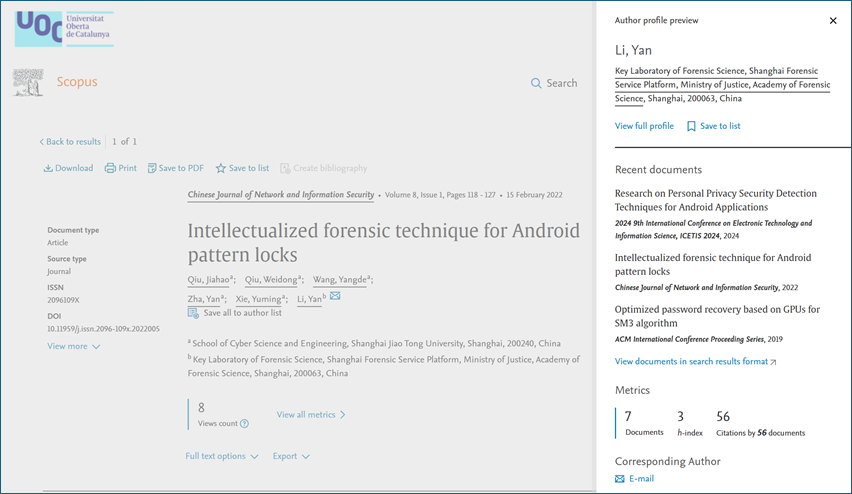Open View full profile link
852x494 pixels.
pos(644,126)
